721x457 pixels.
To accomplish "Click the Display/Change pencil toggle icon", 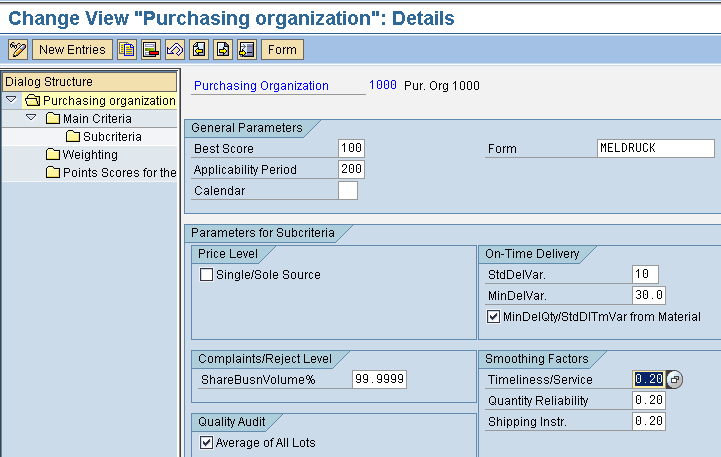I will (17, 49).
